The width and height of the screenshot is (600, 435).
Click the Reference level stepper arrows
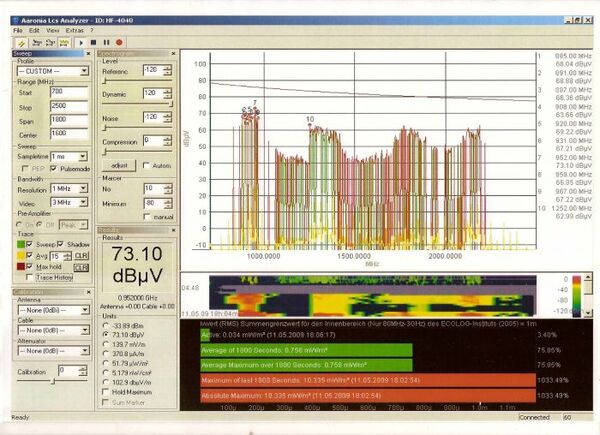pyautogui.click(x=168, y=70)
